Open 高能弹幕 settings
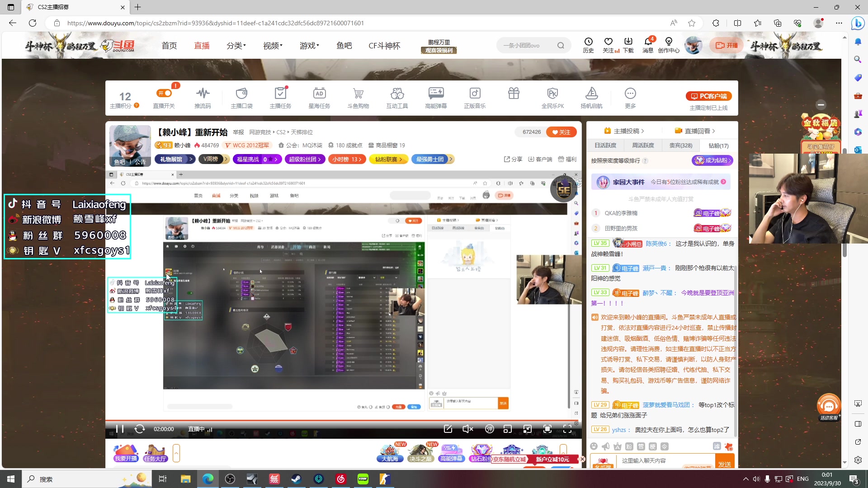The height and width of the screenshot is (488, 868). click(x=436, y=98)
